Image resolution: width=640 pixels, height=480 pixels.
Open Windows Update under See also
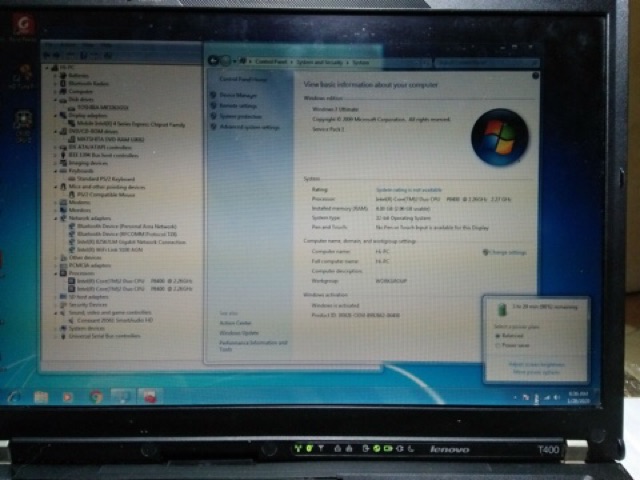pyautogui.click(x=238, y=332)
